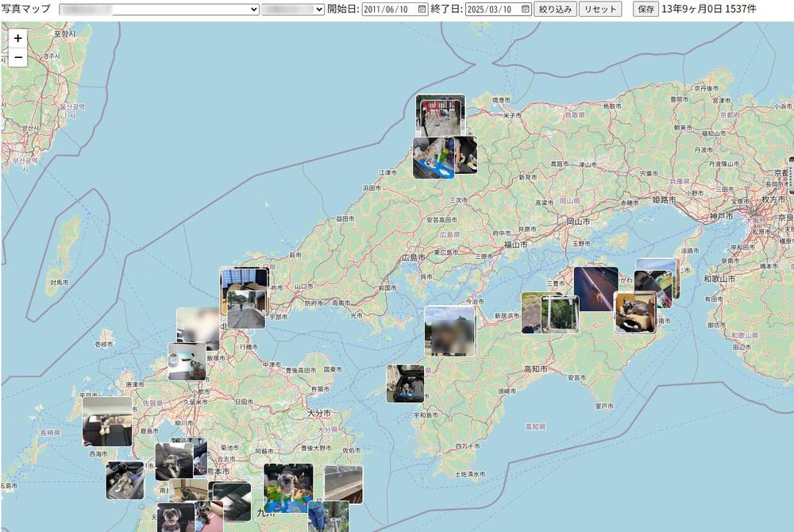Open the dog on colorful mat thumbnail near 九州 label
Viewport: 794px width, 532px height.
point(288,488)
